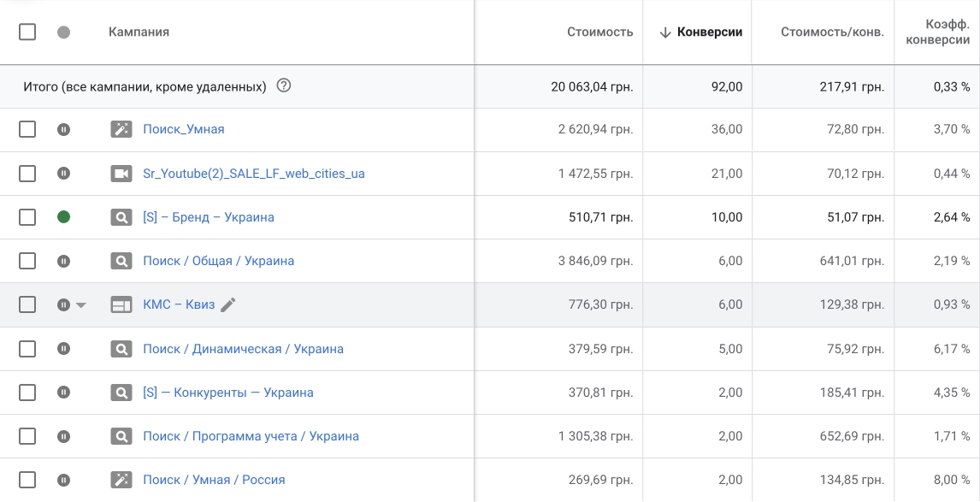This screenshot has width=980, height=502.
Task: Check the КМС – Квиз row checkbox
Action: [x=27, y=304]
